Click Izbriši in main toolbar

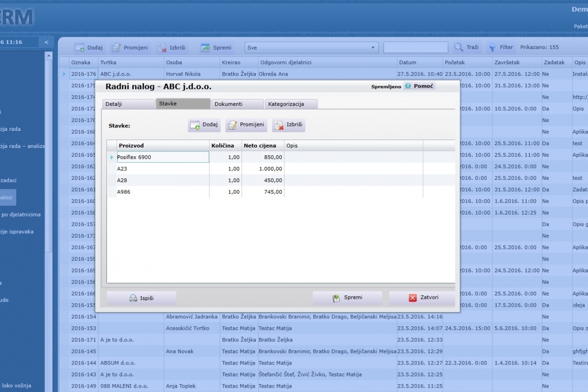tap(171, 48)
